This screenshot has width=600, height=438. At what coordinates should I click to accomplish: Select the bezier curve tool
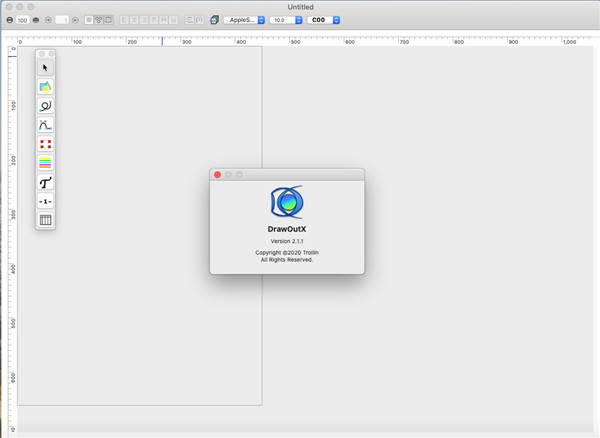[45, 125]
